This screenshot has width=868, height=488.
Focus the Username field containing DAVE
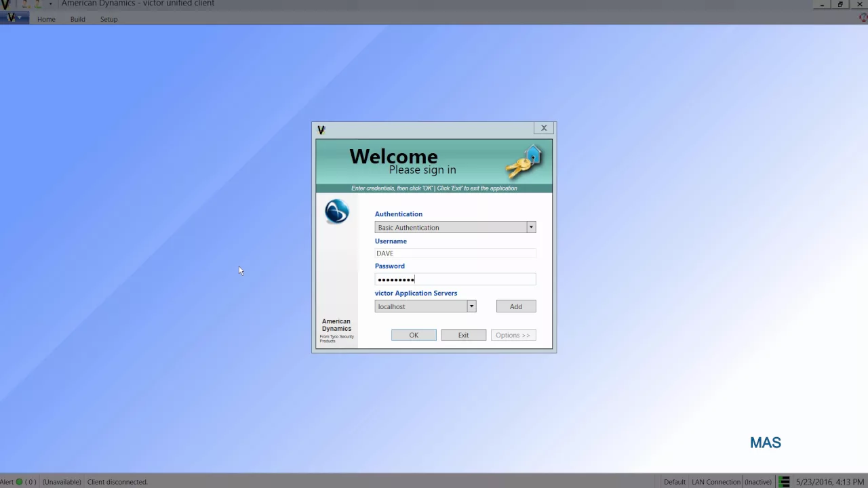455,253
